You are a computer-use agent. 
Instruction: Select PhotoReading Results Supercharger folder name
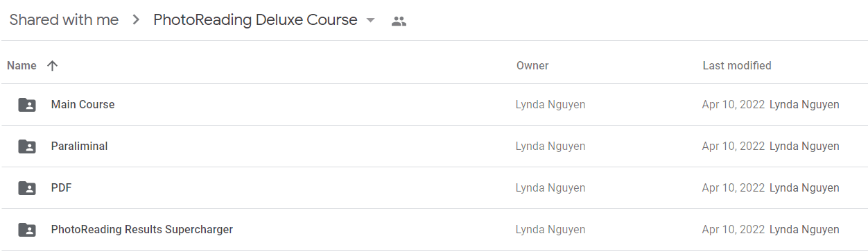click(x=142, y=230)
